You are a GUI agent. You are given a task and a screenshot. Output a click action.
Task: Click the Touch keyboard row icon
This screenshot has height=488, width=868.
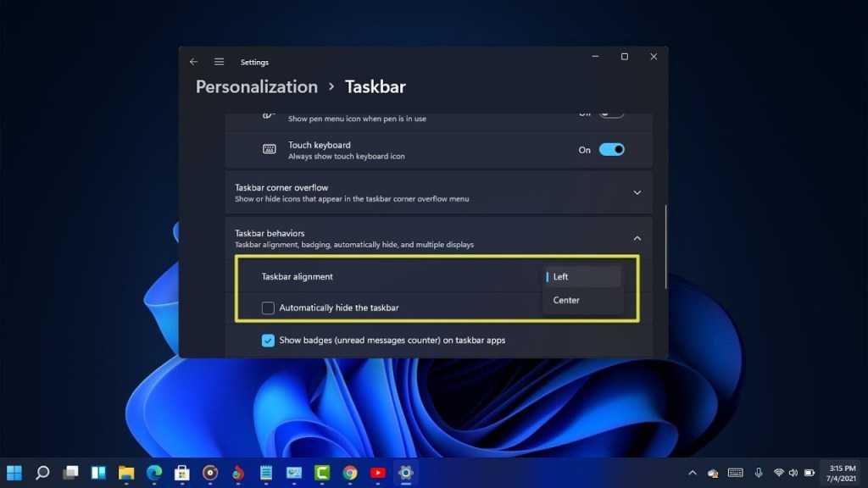pyautogui.click(x=269, y=149)
